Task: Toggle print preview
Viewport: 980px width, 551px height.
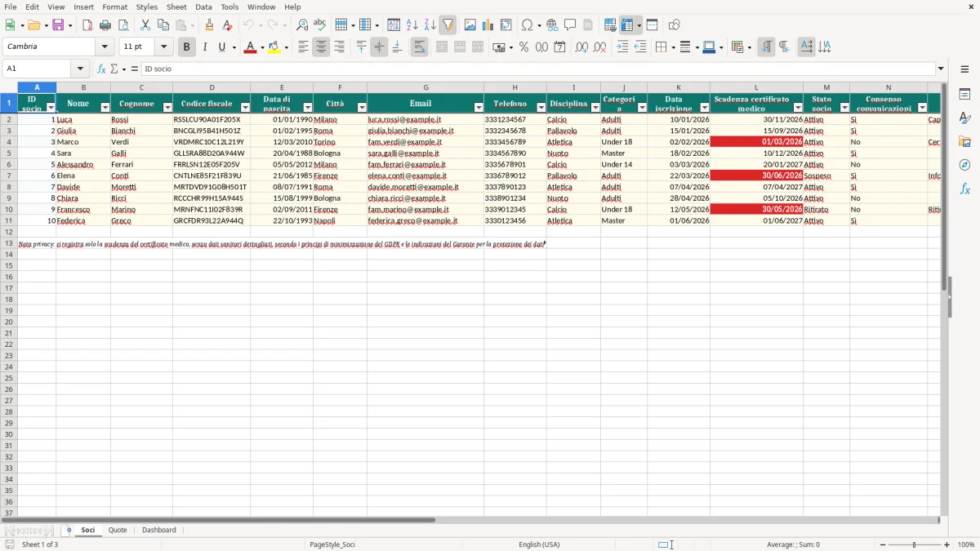Action: pos(123,25)
